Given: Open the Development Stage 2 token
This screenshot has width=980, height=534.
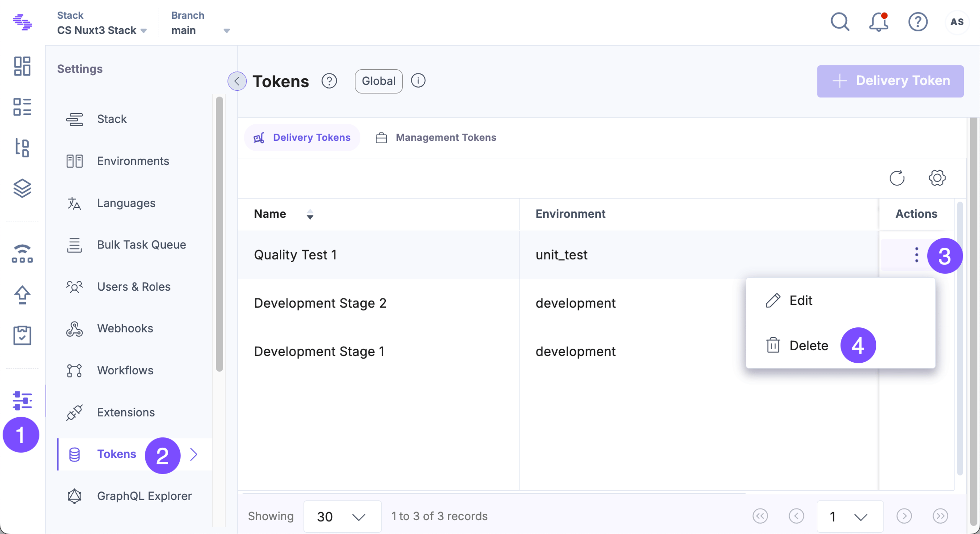Looking at the screenshot, I should tap(320, 303).
